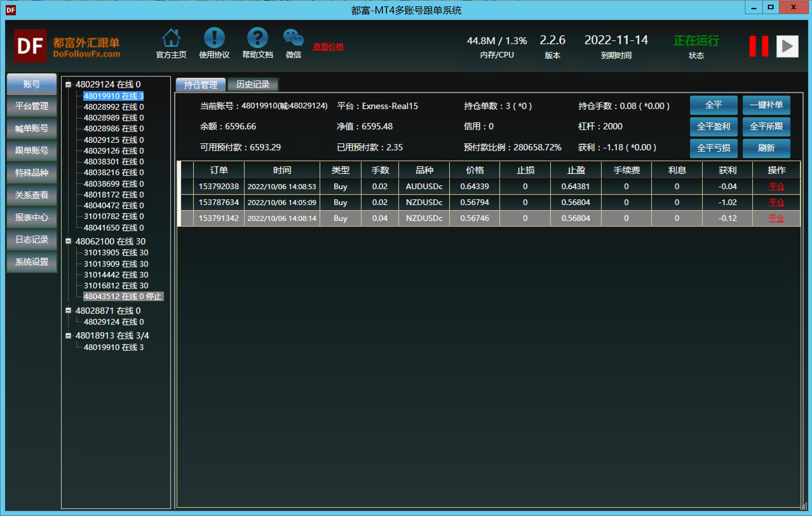Open the official homepage house icon
The image size is (812, 516).
tap(171, 38)
